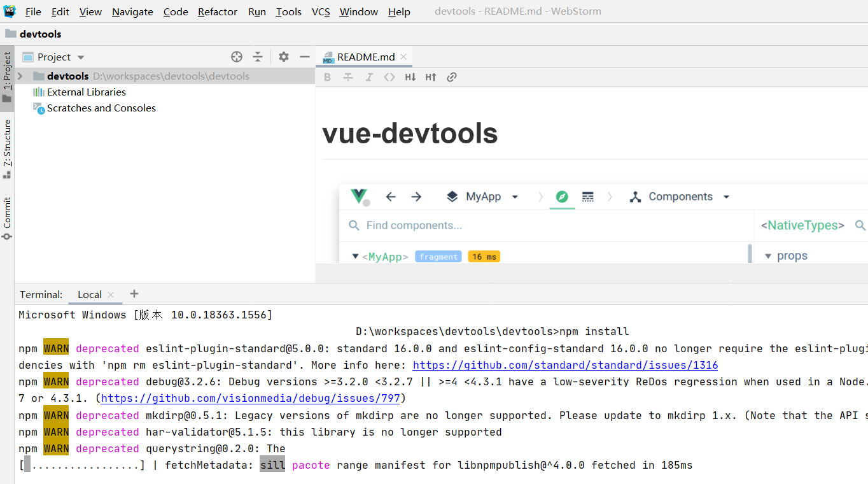Switch to README.md editor tab

(365, 57)
